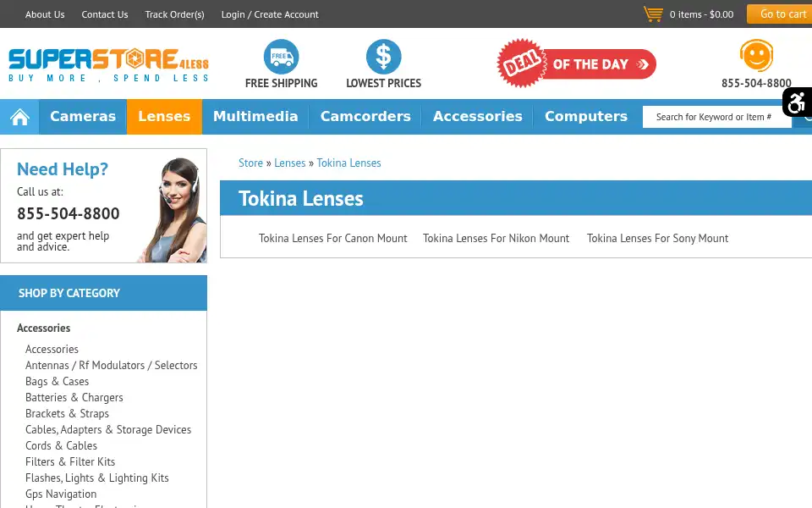The height and width of the screenshot is (508, 812).
Task: Click the shopping cart icon
Action: point(653,14)
